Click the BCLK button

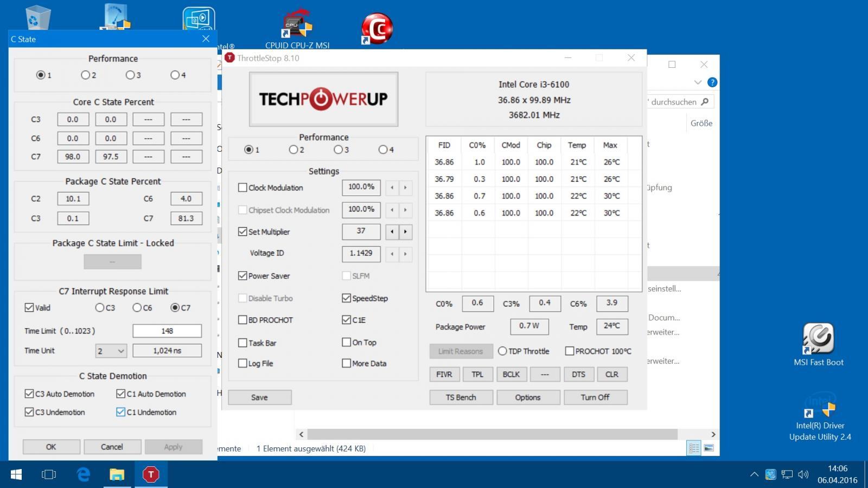pyautogui.click(x=511, y=374)
